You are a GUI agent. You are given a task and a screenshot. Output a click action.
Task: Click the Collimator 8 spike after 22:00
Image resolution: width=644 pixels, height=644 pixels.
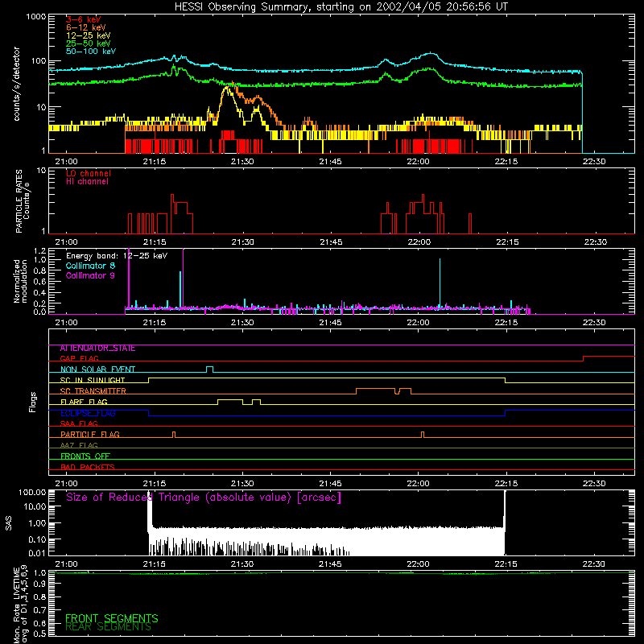tap(440, 283)
